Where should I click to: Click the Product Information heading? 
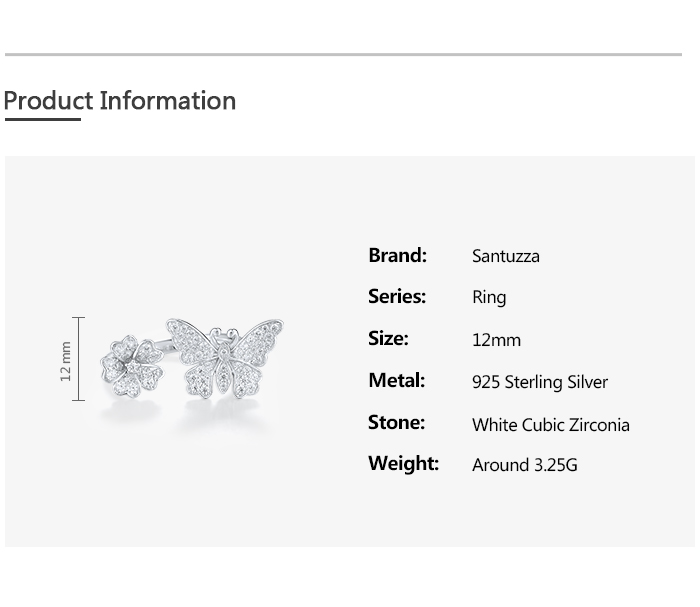coord(120,101)
